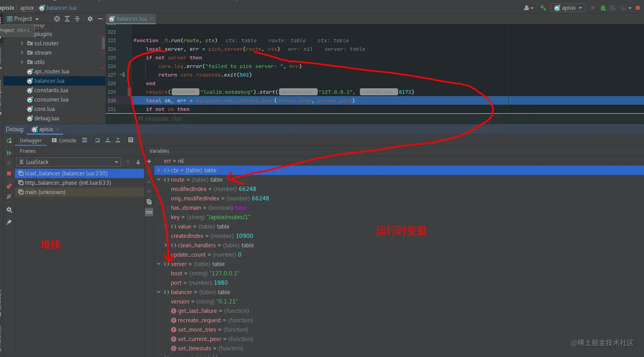Hide the Project panel with the minus icon
This screenshot has width=644, height=357.
point(100,19)
